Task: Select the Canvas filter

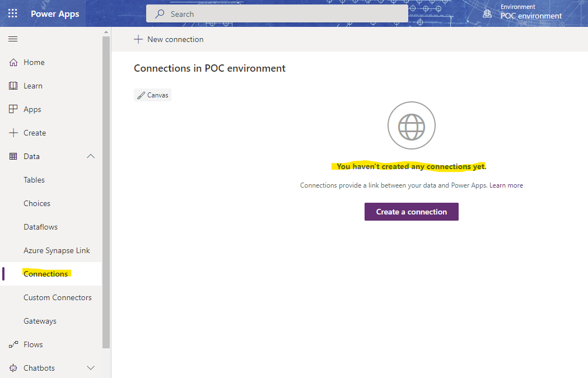Action: (x=152, y=95)
